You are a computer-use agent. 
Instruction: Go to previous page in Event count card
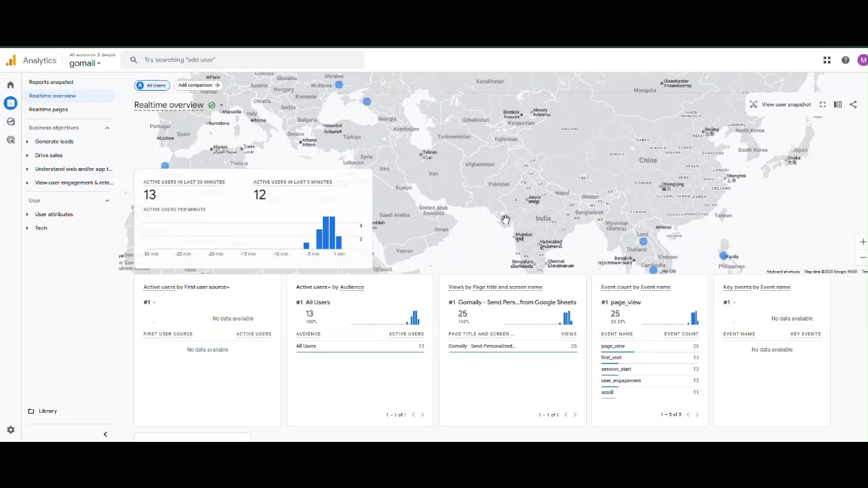tap(688, 414)
